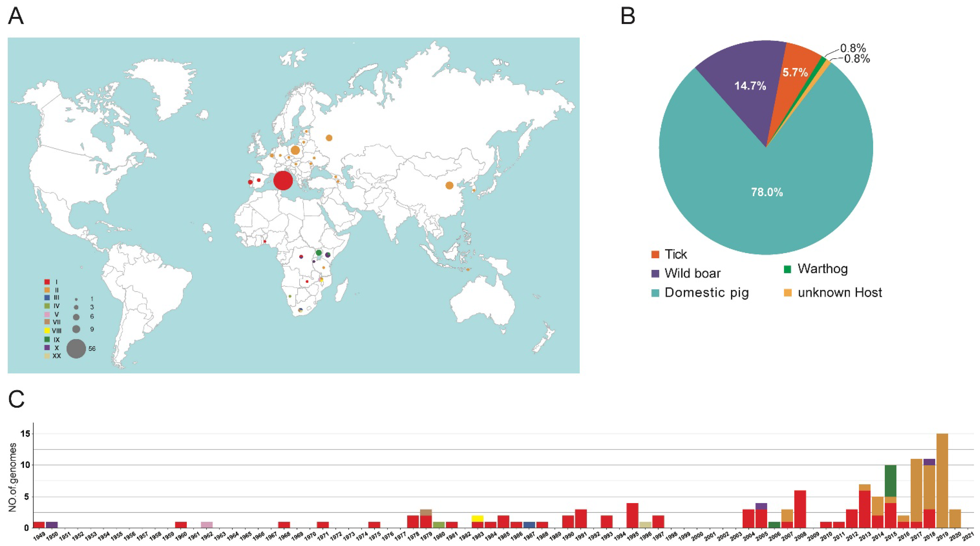Click the small green circle in Namibia
Screen dimensions: 980x546
tap(290, 296)
